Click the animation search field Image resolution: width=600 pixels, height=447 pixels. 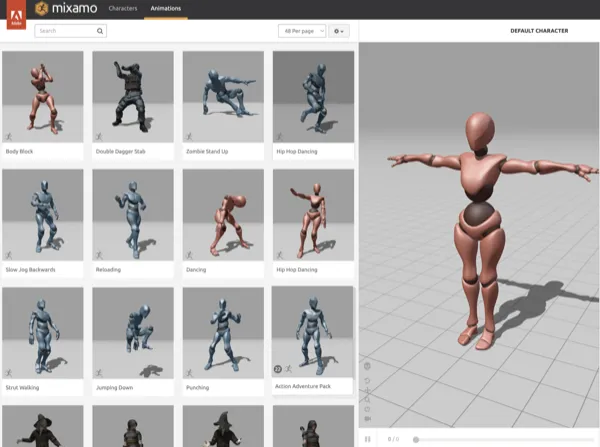70,31
